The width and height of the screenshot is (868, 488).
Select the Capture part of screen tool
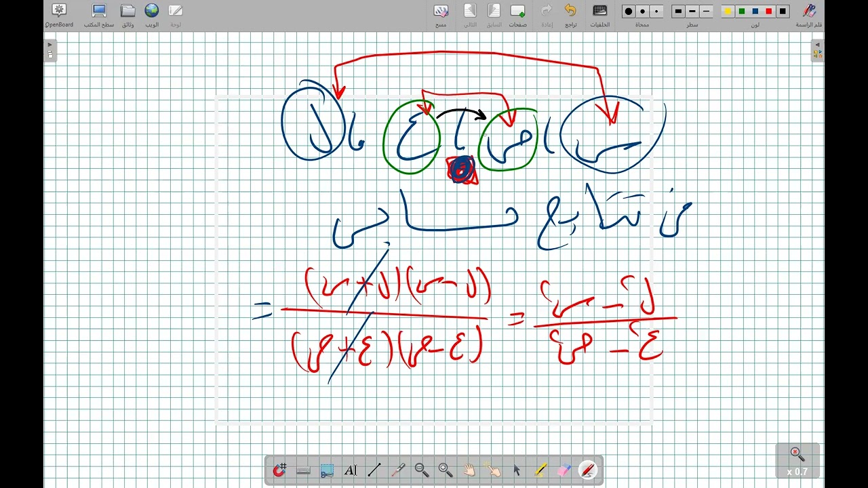coord(327,470)
